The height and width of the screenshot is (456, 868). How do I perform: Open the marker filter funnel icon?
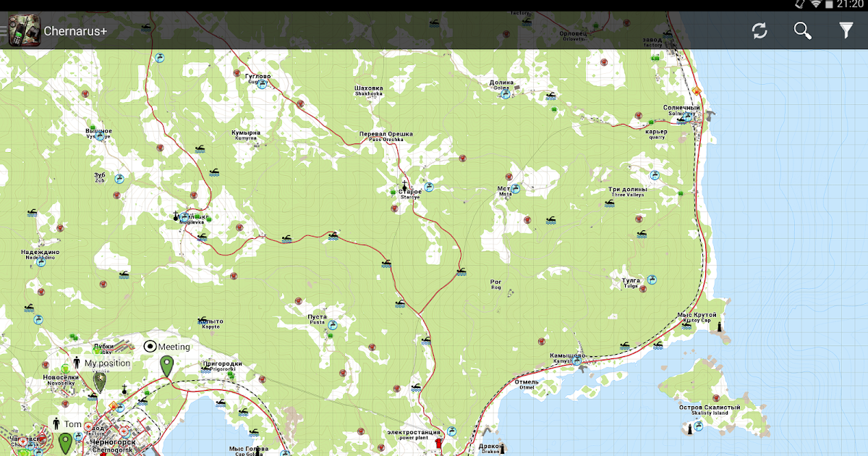click(x=846, y=30)
